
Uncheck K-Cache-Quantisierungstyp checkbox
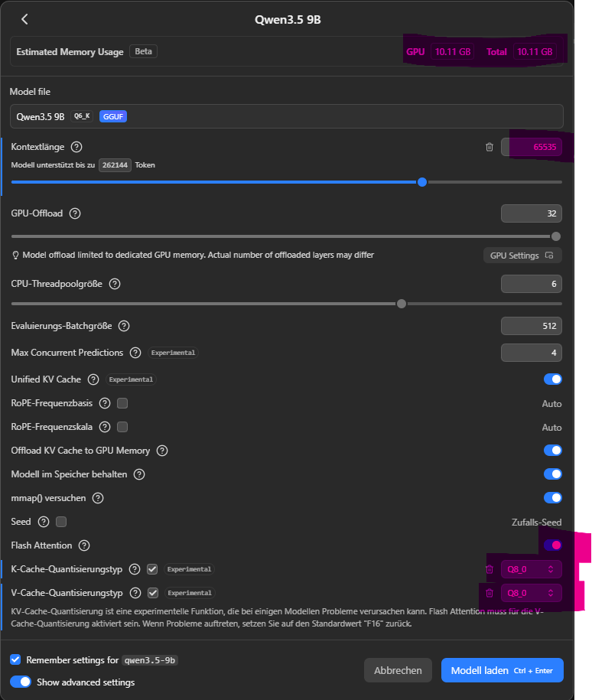coord(152,569)
